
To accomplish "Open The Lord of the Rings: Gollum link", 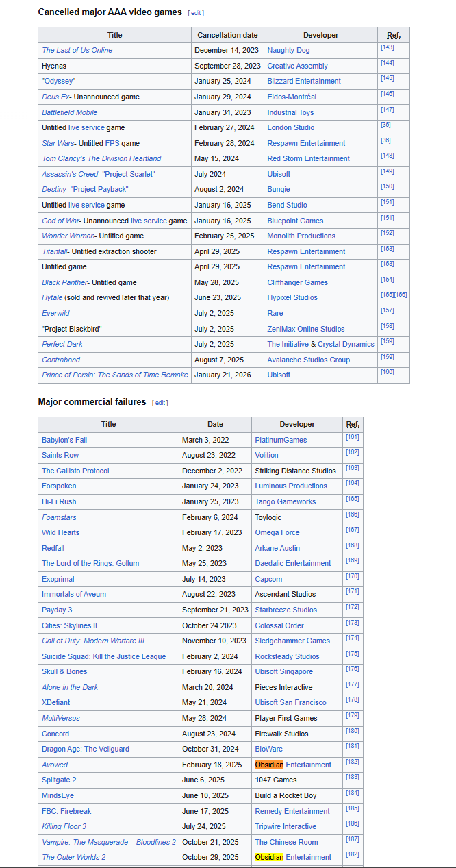I will point(90,563).
